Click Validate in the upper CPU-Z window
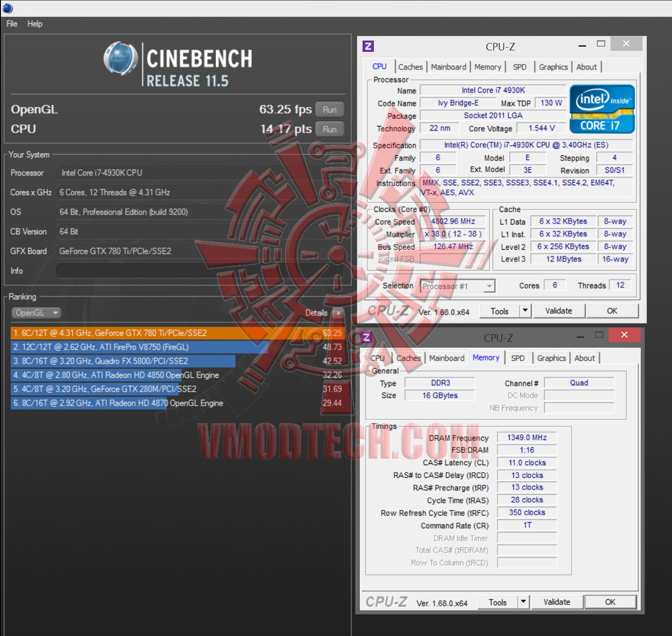Image resolution: width=672 pixels, height=636 pixels. 559,311
